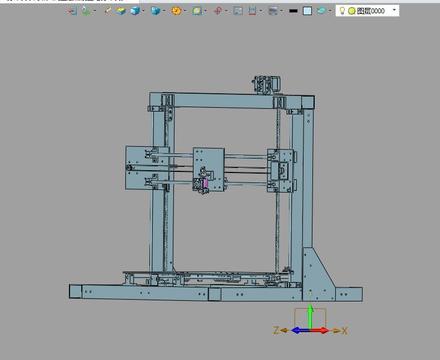Click the red X-axis arrow on the triad
This screenshot has height=360, width=440.
tap(321, 330)
